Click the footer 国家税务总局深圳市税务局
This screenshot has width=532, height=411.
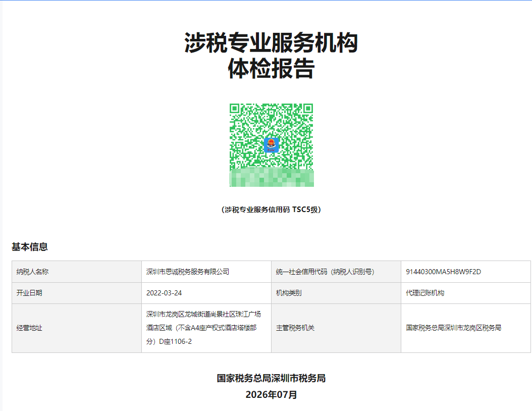pyautogui.click(x=271, y=378)
